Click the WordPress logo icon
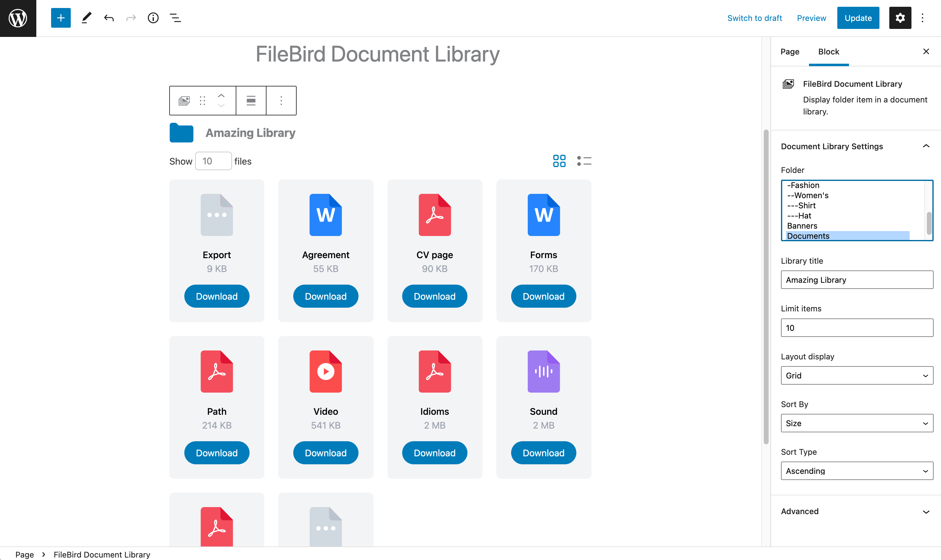The height and width of the screenshot is (560, 941). (x=18, y=18)
